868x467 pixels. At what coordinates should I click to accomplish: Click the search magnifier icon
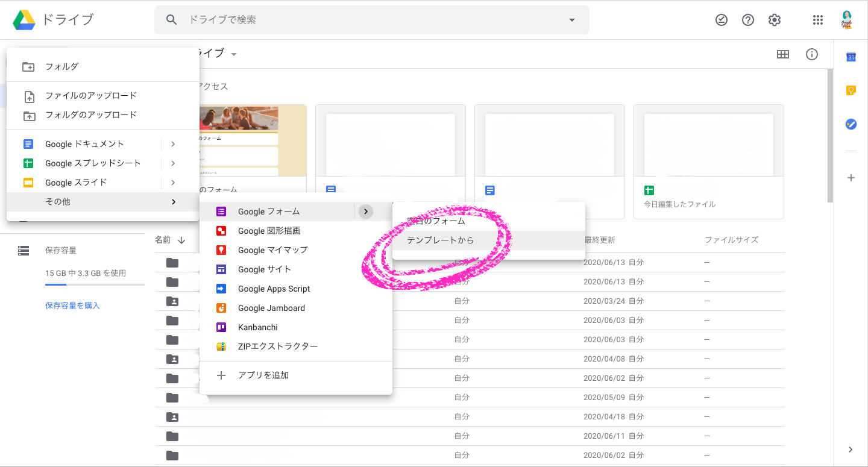tap(172, 20)
